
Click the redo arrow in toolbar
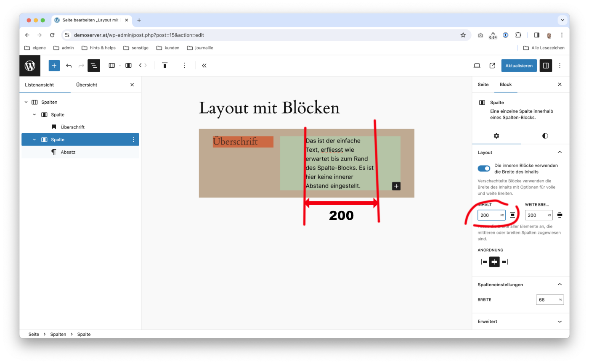point(81,66)
